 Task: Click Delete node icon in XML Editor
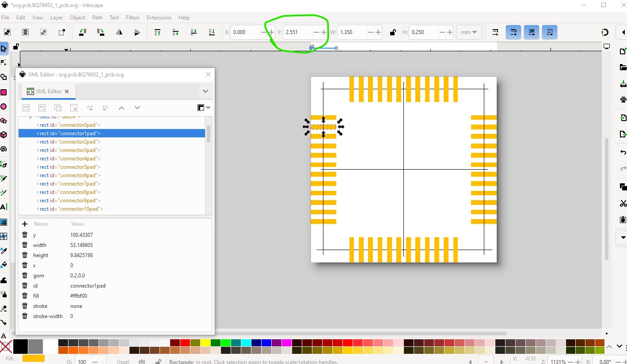coord(74,107)
